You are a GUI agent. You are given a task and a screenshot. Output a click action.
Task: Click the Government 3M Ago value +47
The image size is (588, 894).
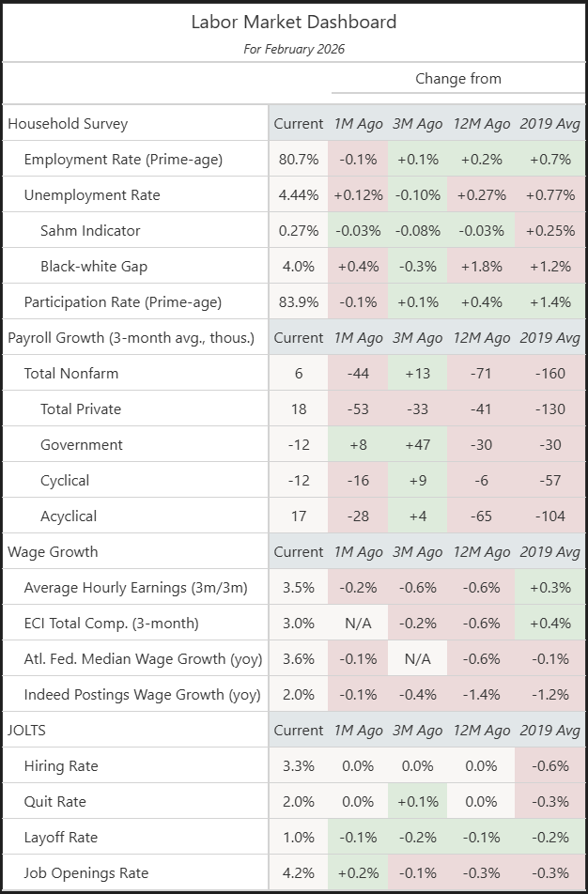click(x=416, y=445)
